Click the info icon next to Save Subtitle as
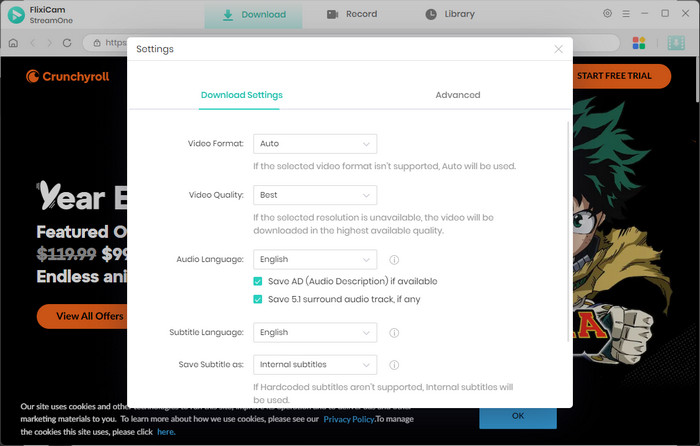700x446 pixels. [x=394, y=365]
